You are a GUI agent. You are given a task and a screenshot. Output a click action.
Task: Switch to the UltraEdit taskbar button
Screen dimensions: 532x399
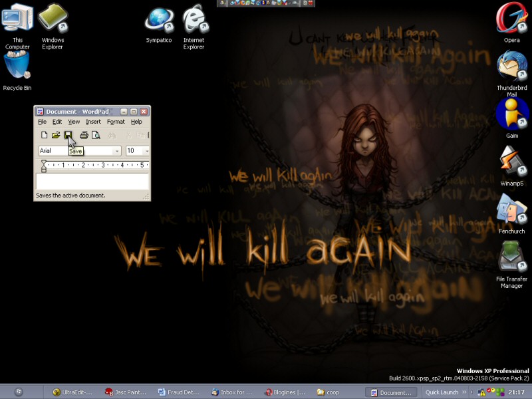coord(72,392)
